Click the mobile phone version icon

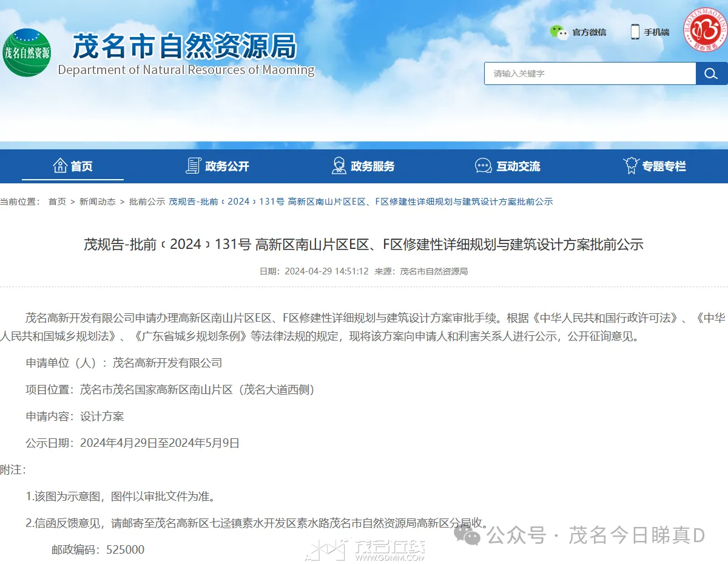(x=635, y=32)
